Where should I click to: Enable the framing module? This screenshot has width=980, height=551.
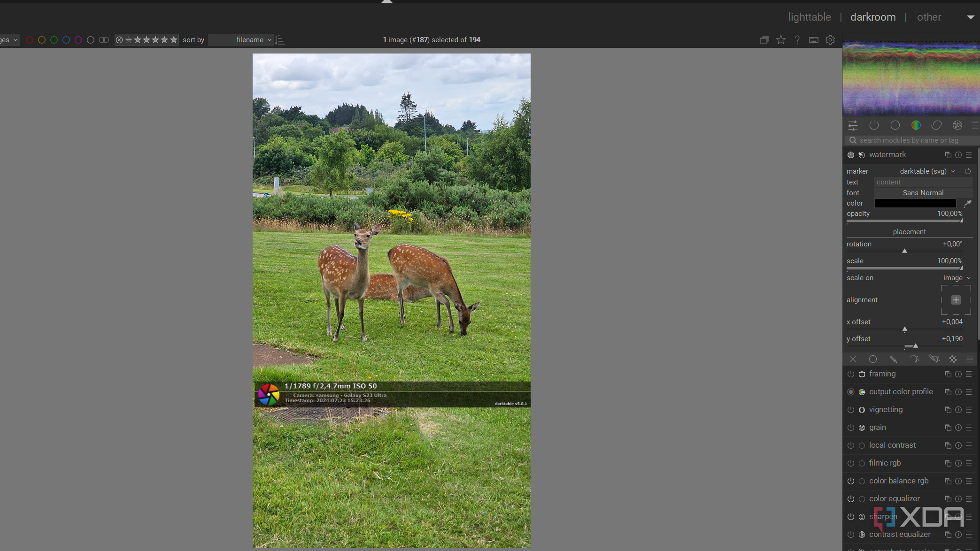click(x=850, y=374)
